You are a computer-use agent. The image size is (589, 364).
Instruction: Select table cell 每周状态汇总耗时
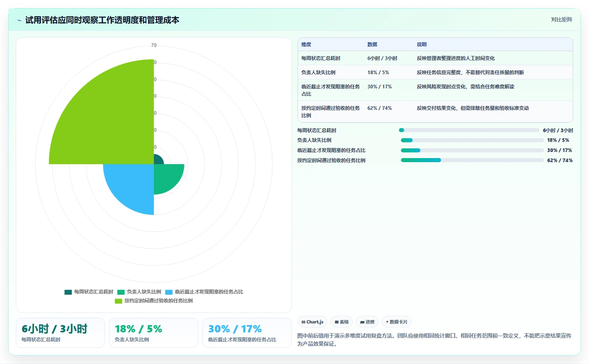[x=321, y=58]
